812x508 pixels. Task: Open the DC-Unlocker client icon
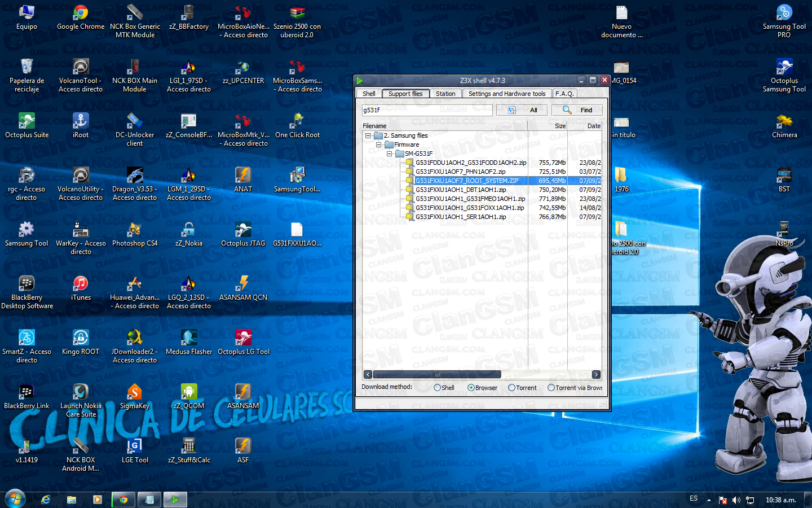coord(135,130)
